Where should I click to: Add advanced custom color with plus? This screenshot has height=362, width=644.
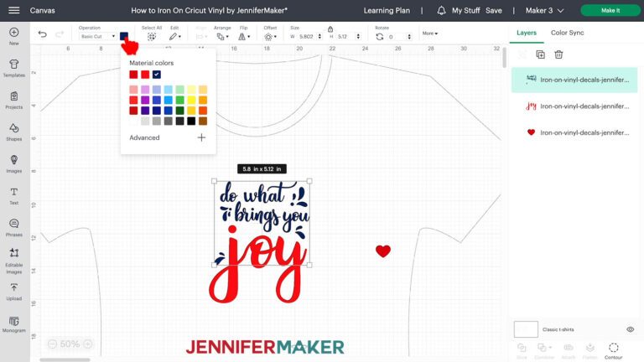pos(201,137)
